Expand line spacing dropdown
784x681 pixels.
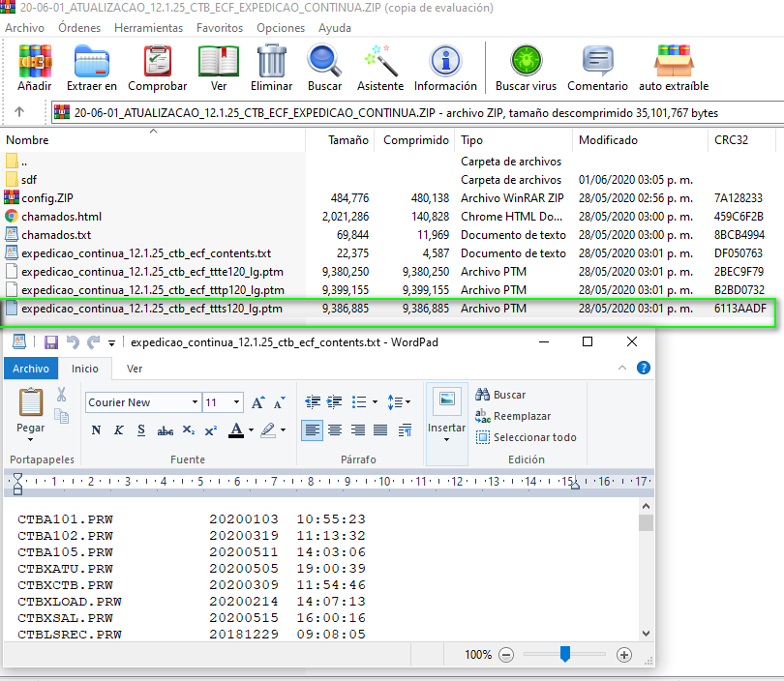(x=408, y=402)
